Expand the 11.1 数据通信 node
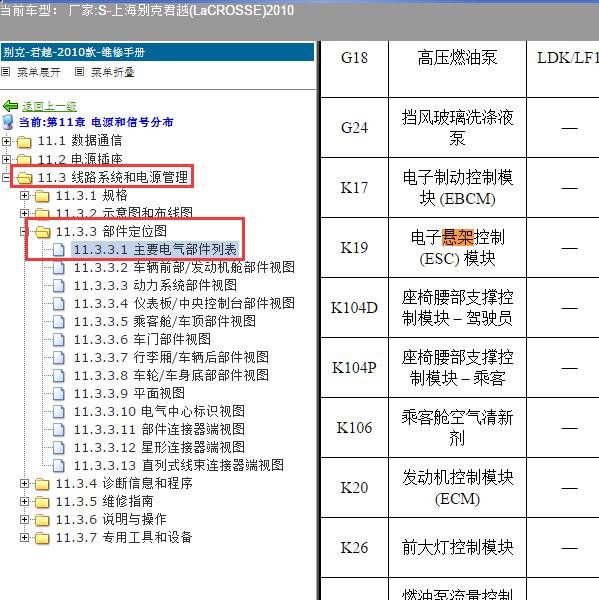 (x=6, y=141)
